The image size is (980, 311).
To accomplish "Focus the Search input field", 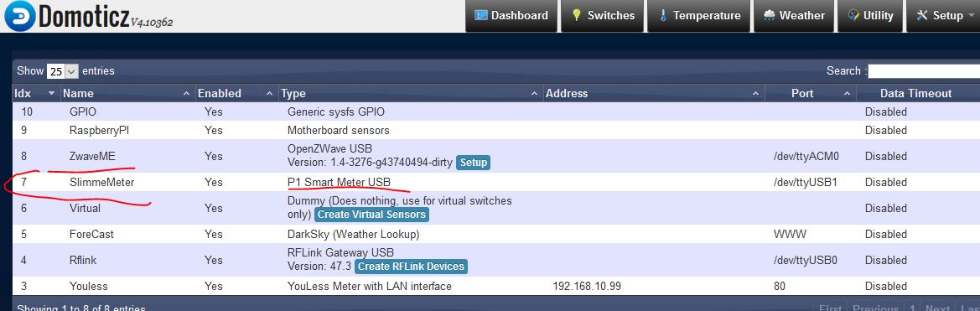I will coord(924,71).
